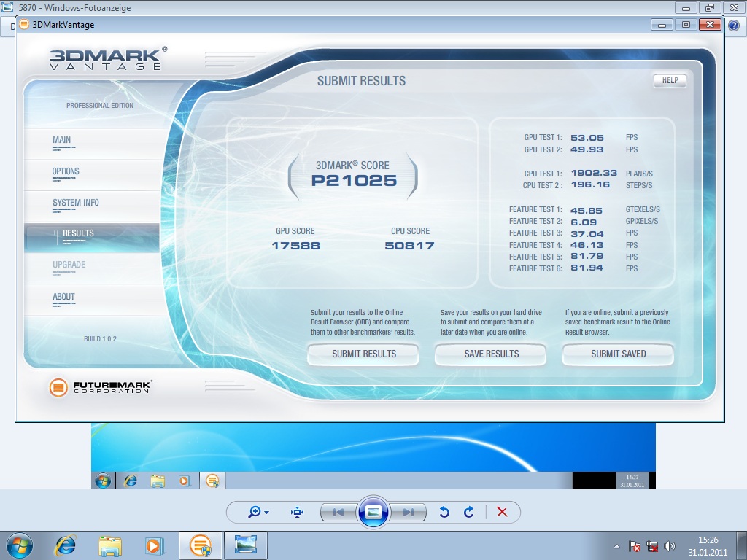Click Feature Test 5 value 81.79
The height and width of the screenshot is (560, 747).
[587, 256]
